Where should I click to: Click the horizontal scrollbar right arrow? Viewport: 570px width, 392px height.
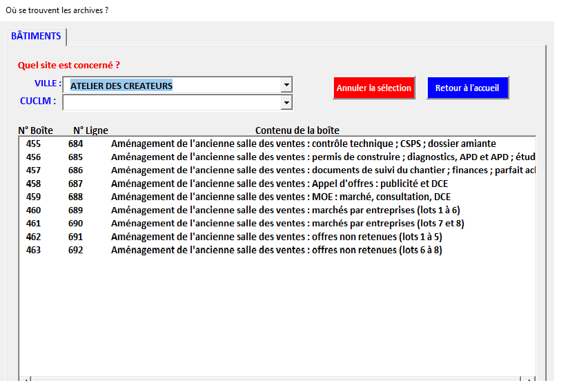click(x=528, y=379)
